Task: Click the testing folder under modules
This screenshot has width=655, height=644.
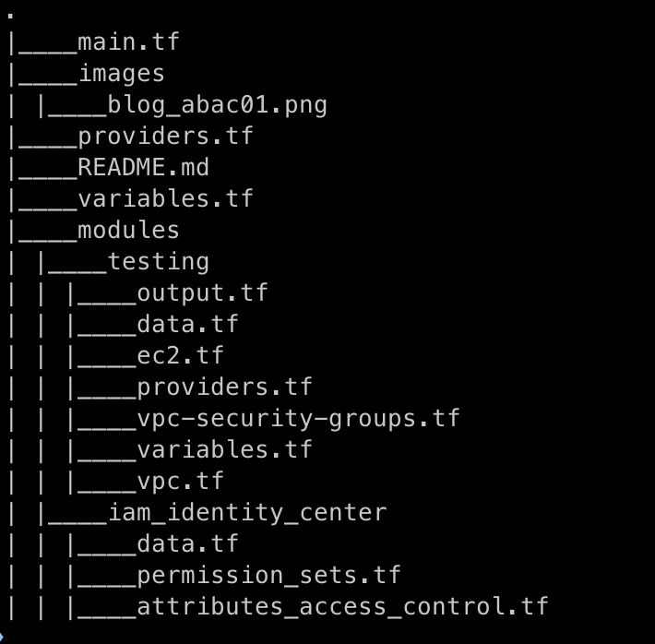Action: pyautogui.click(x=158, y=261)
